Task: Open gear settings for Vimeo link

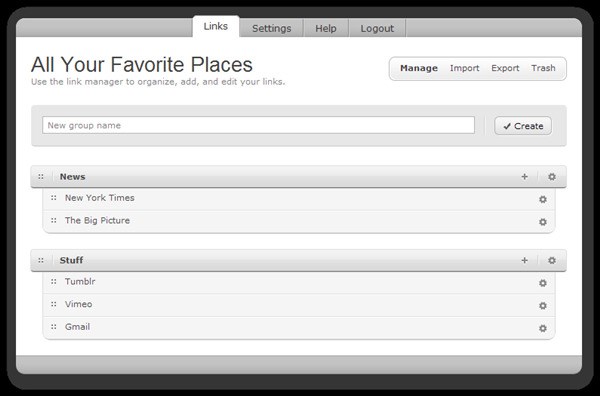Action: click(543, 305)
